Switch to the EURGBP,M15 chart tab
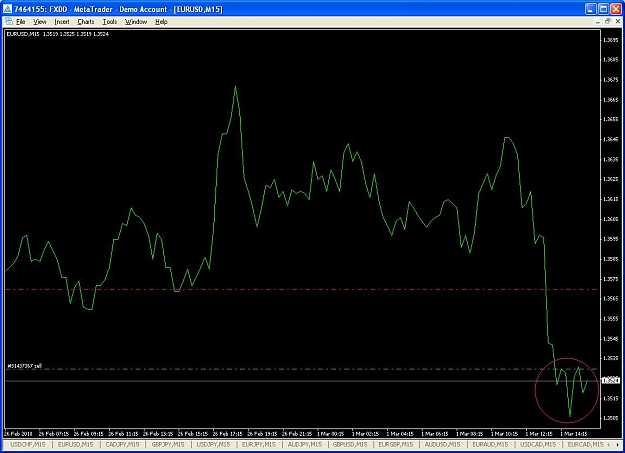The height and width of the screenshot is (453, 625). [x=396, y=444]
